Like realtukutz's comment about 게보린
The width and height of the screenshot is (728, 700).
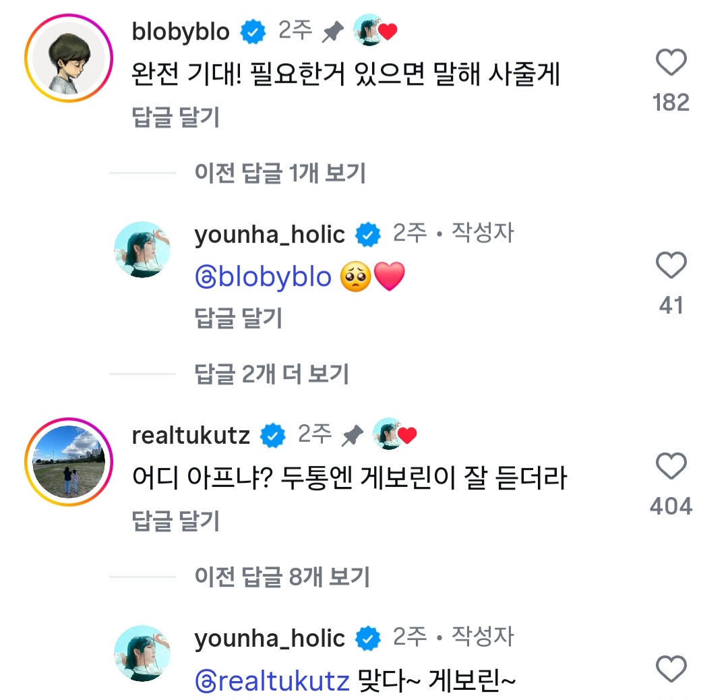point(671,467)
